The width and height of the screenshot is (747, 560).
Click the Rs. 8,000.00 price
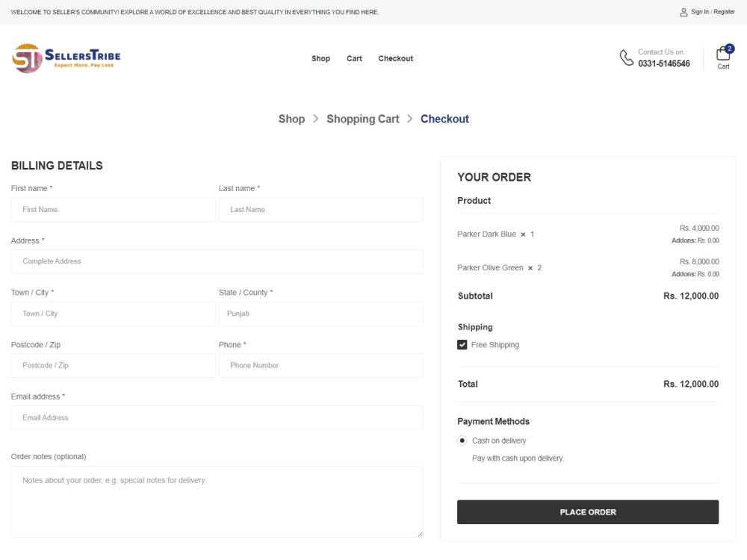[699, 261]
